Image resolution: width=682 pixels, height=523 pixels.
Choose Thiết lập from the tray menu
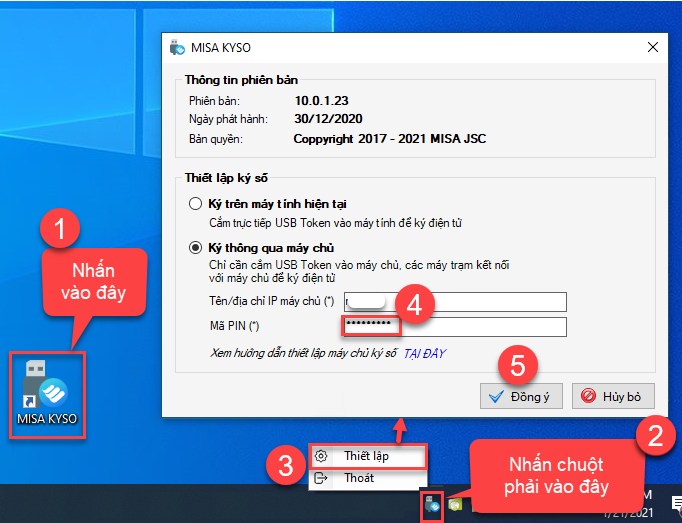(x=368, y=456)
